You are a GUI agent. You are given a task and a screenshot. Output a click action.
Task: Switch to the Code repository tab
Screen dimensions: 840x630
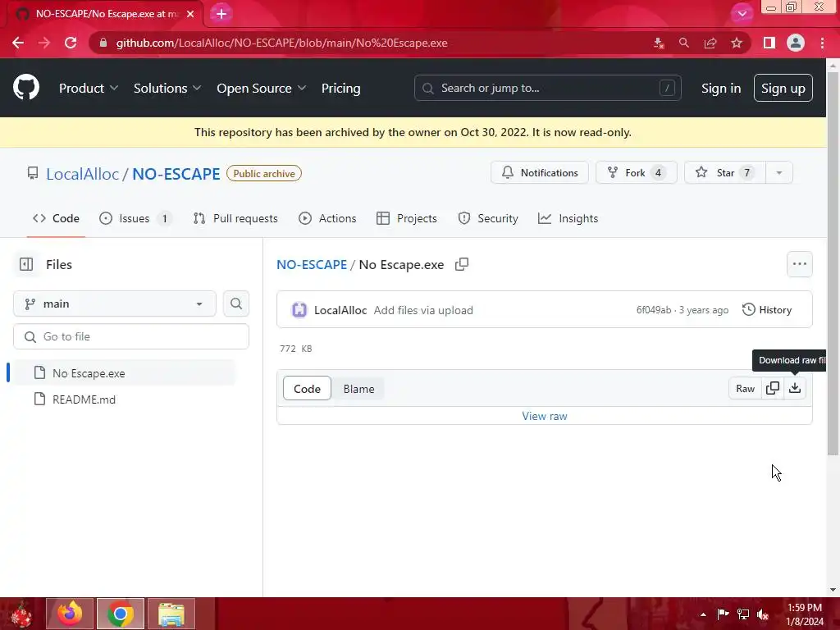tap(57, 218)
